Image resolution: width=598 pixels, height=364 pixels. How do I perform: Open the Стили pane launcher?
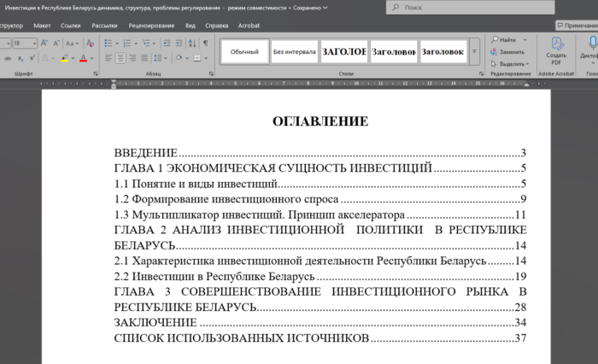coord(481,73)
